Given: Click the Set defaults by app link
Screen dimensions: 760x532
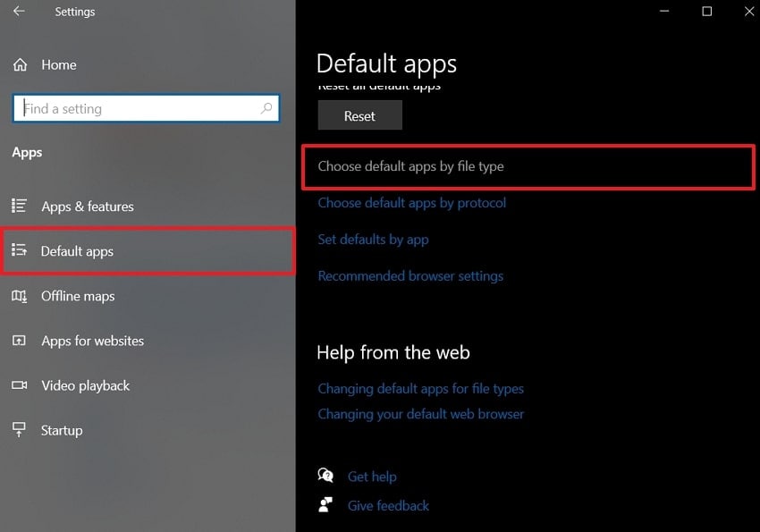Looking at the screenshot, I should (x=374, y=240).
